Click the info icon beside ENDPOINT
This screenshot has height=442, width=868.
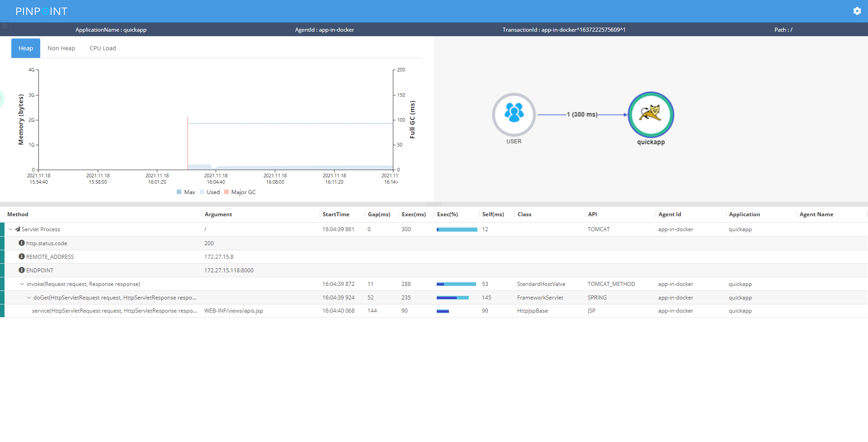21,270
